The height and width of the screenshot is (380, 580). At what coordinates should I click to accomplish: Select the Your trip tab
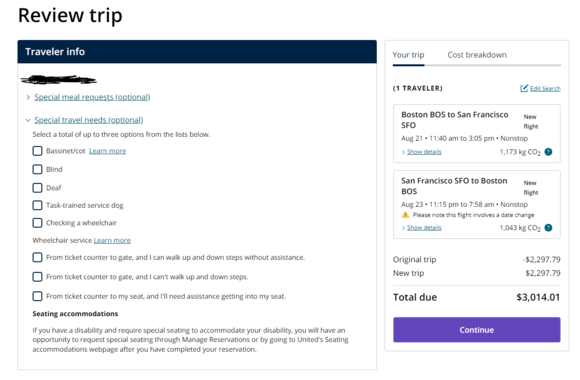coord(408,55)
